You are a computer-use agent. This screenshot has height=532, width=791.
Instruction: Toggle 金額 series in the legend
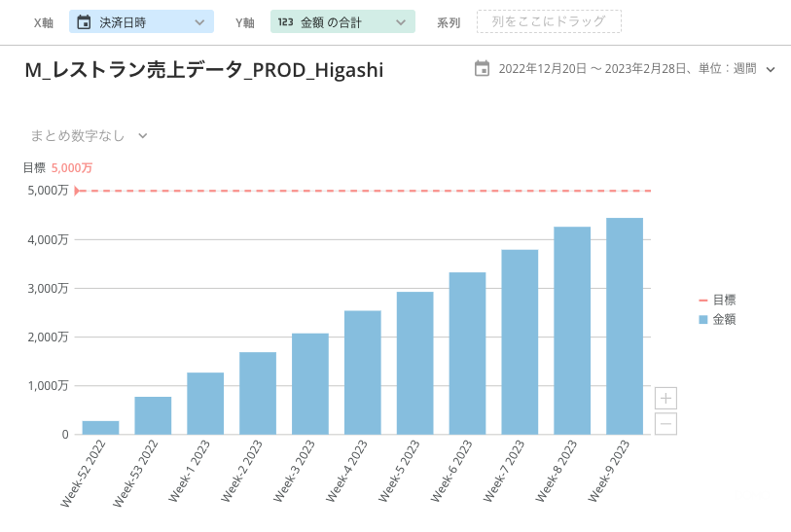point(717,319)
